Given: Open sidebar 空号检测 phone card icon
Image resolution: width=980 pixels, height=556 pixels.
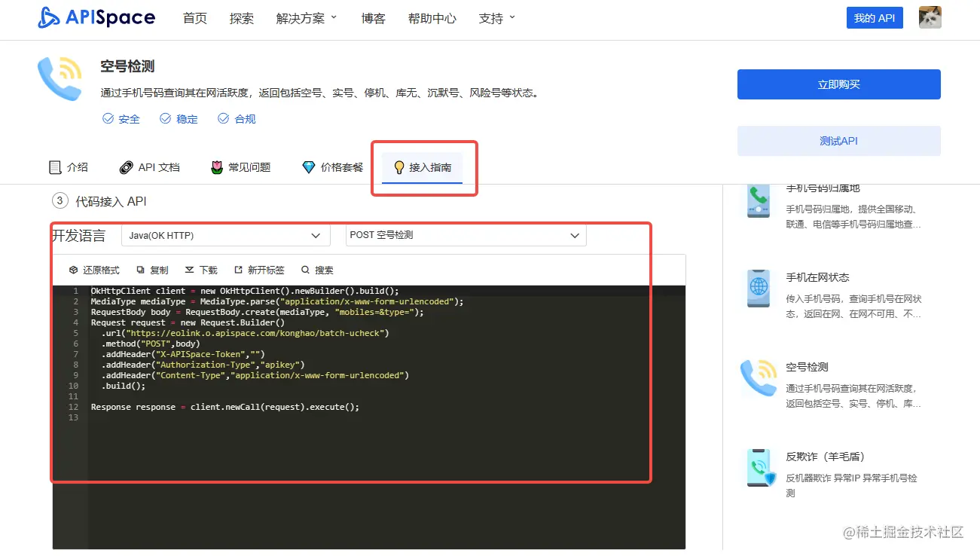Looking at the screenshot, I should click(759, 377).
